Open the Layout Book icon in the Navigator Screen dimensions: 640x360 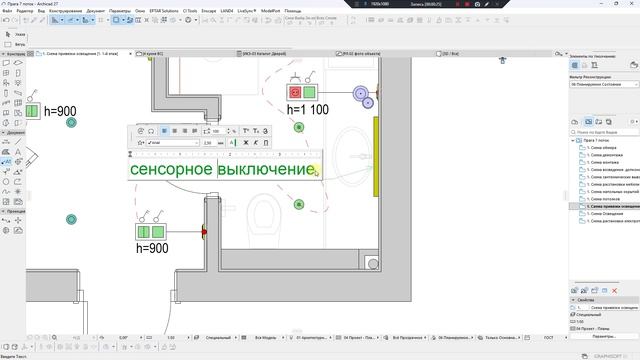coord(598,122)
